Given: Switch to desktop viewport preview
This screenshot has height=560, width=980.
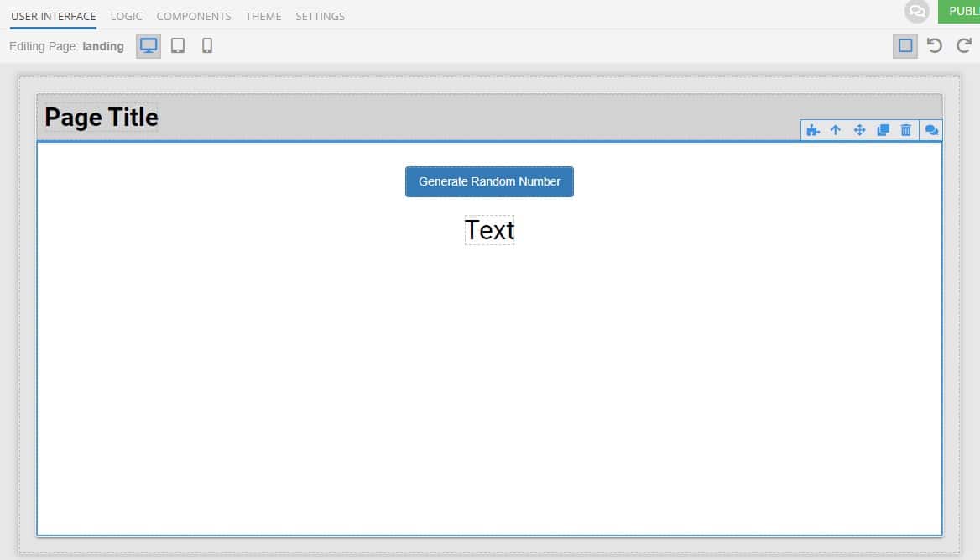Looking at the screenshot, I should [x=149, y=45].
